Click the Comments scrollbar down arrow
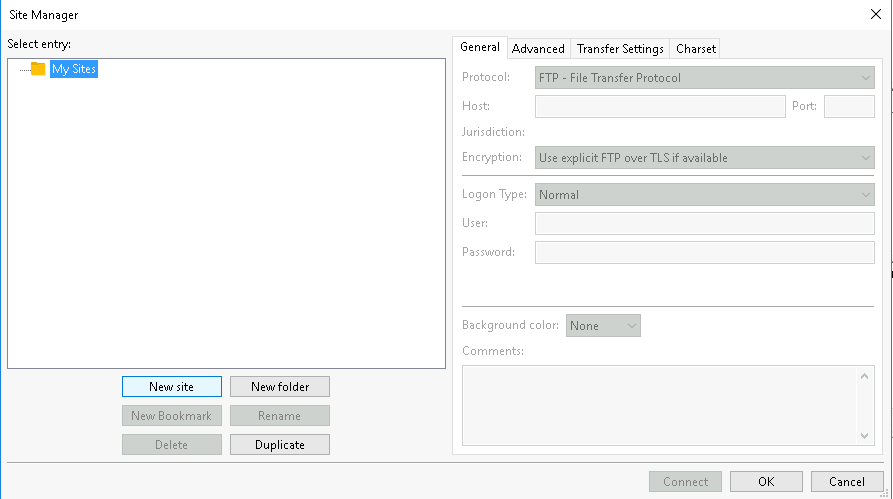This screenshot has width=893, height=499. [865, 436]
